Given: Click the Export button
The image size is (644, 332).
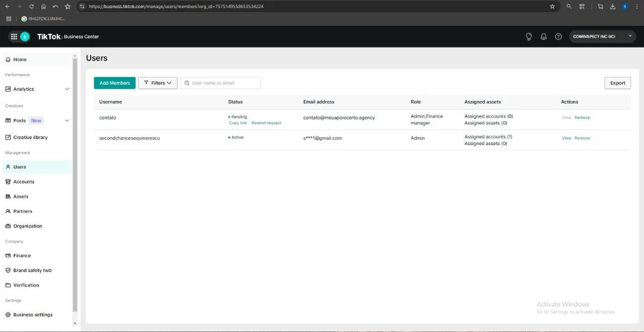Looking at the screenshot, I should click(x=617, y=83).
